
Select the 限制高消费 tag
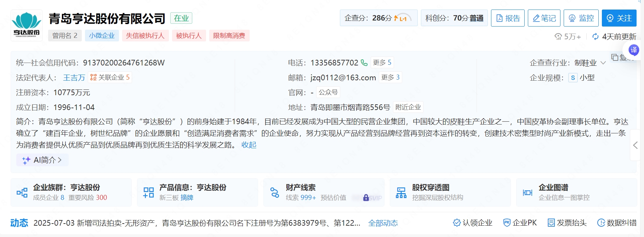coord(229,36)
